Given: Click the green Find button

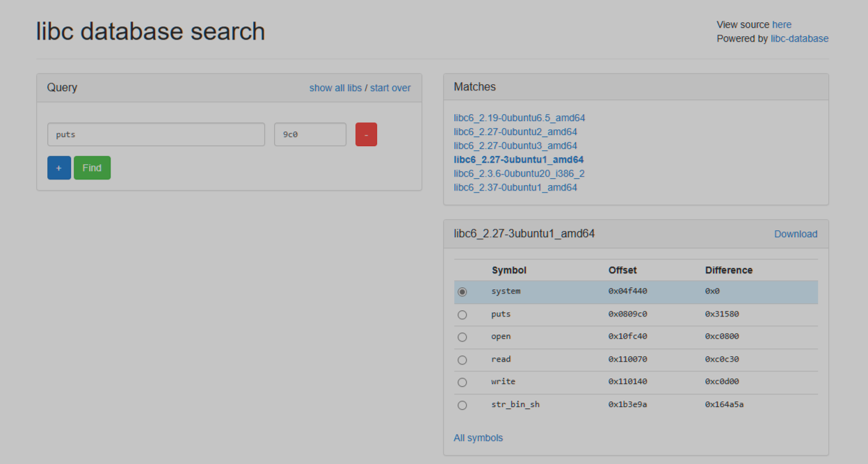Looking at the screenshot, I should 92,168.
